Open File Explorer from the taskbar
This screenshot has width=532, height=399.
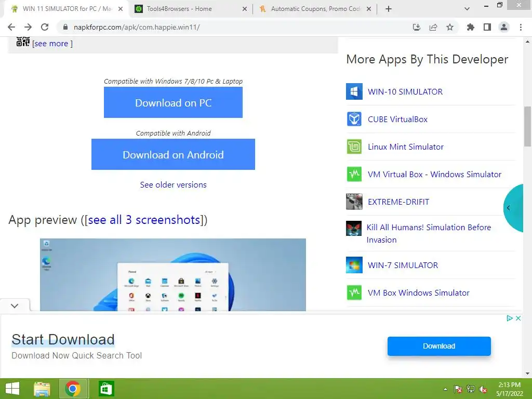tap(42, 389)
